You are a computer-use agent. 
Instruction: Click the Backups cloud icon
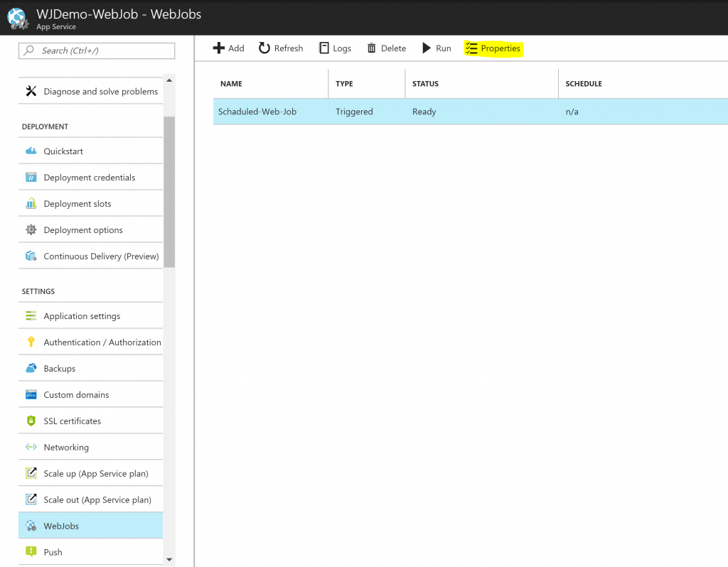[31, 368]
